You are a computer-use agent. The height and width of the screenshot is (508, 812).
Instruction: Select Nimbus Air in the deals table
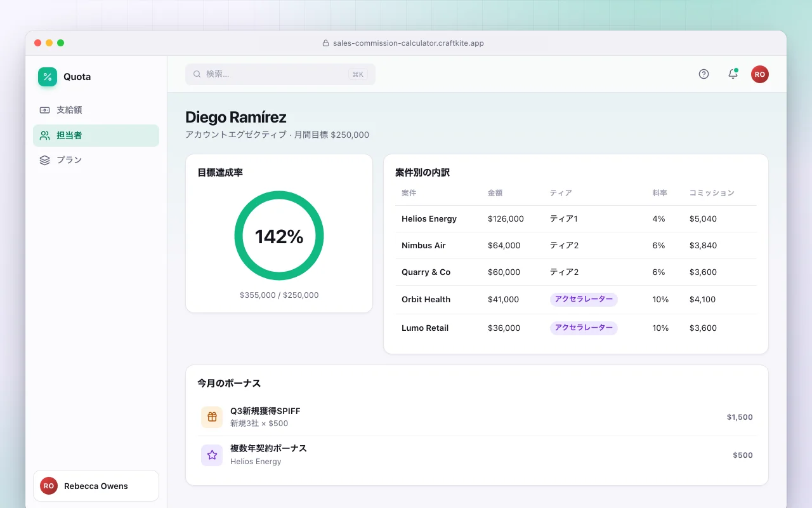[x=424, y=246]
